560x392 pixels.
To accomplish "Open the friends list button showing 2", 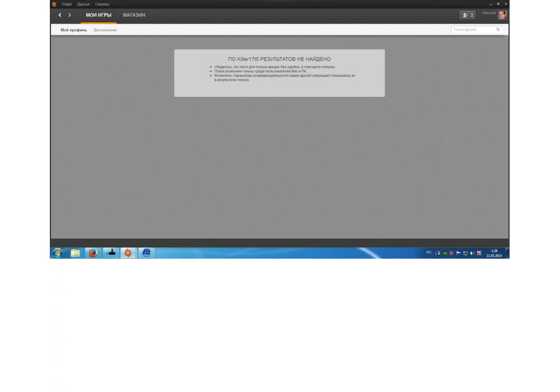I will (467, 15).
